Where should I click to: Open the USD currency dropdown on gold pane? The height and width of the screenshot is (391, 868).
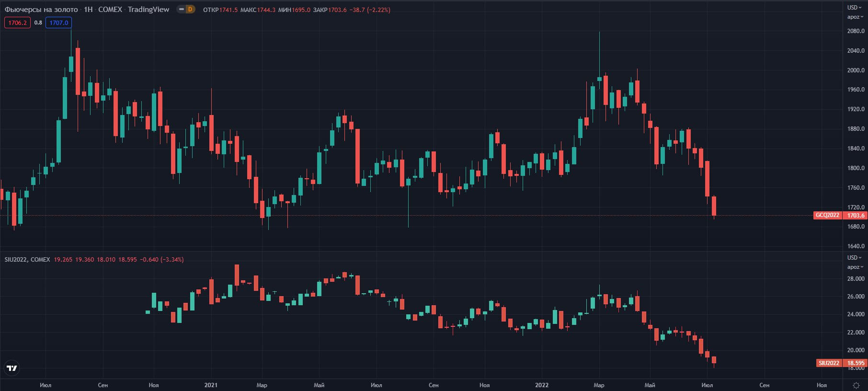point(855,8)
